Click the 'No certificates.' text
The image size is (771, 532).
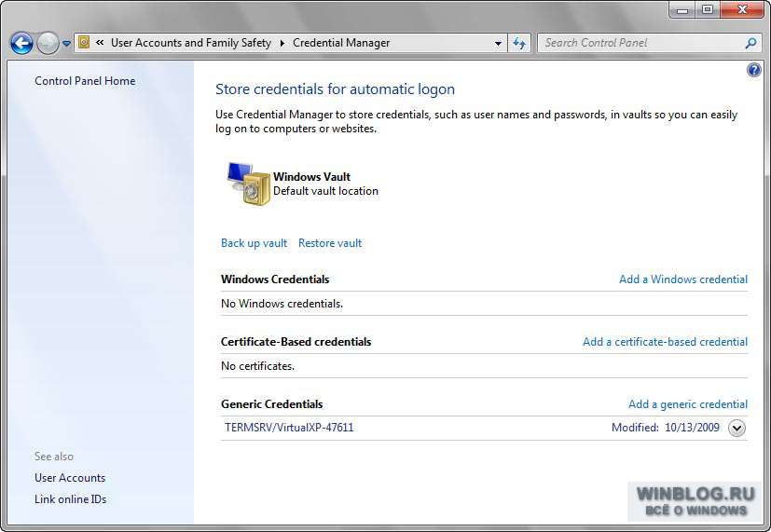257,366
